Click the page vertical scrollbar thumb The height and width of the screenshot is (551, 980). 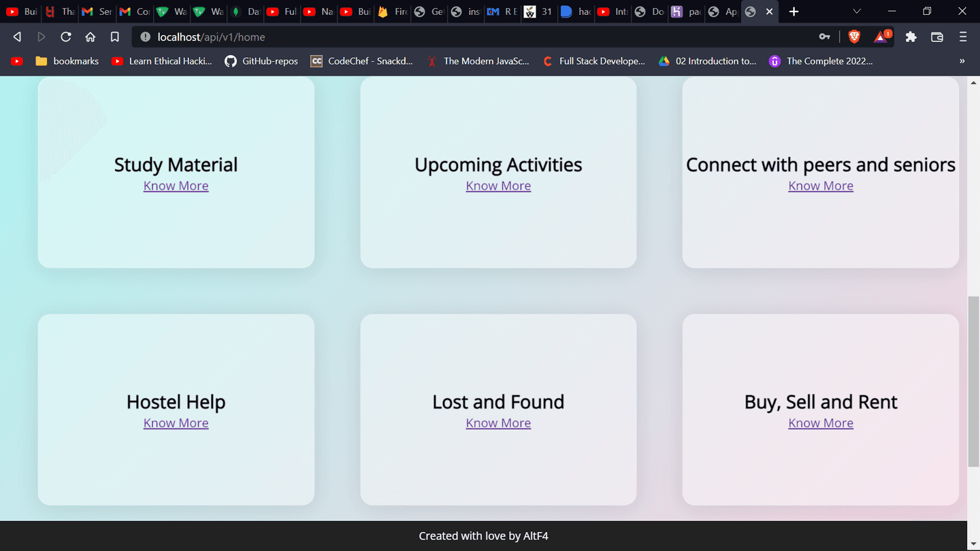(x=973, y=381)
